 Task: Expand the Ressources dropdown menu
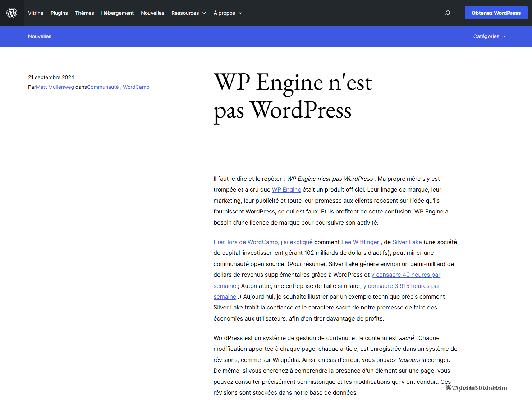pyautogui.click(x=189, y=13)
